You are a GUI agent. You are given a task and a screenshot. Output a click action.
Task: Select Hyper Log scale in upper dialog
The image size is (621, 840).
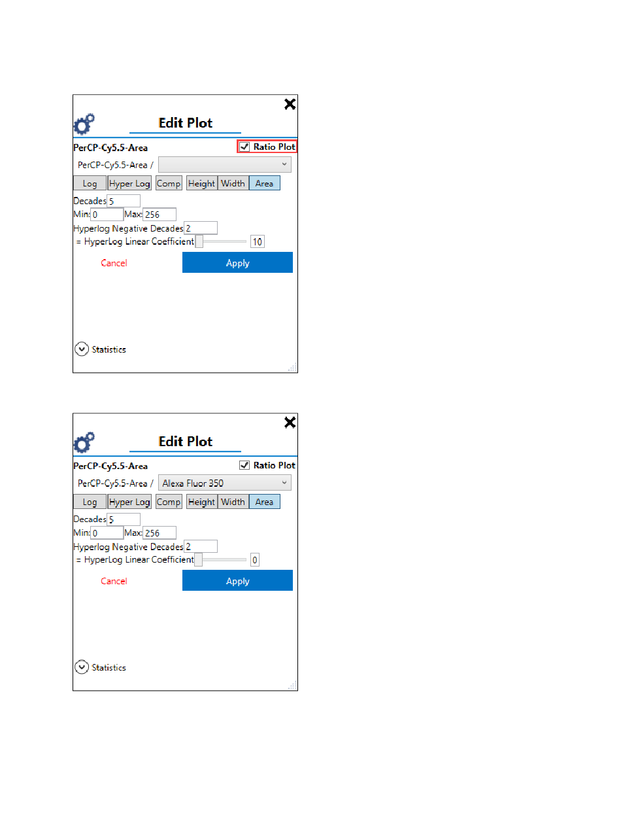[129, 184]
